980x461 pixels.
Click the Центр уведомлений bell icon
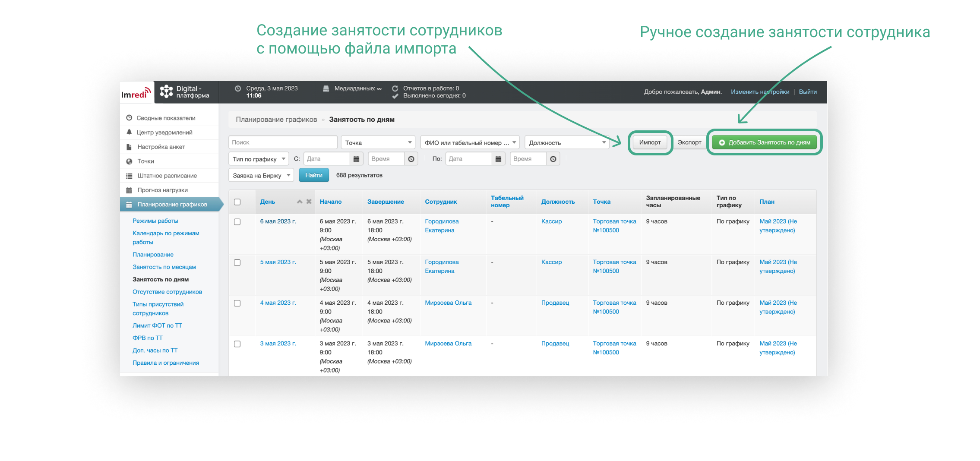pos(129,132)
